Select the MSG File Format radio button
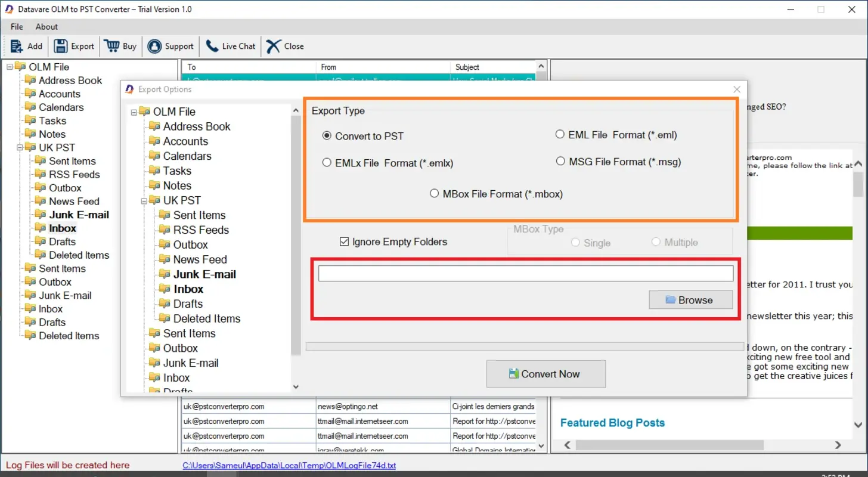The height and width of the screenshot is (477, 868). (x=560, y=161)
